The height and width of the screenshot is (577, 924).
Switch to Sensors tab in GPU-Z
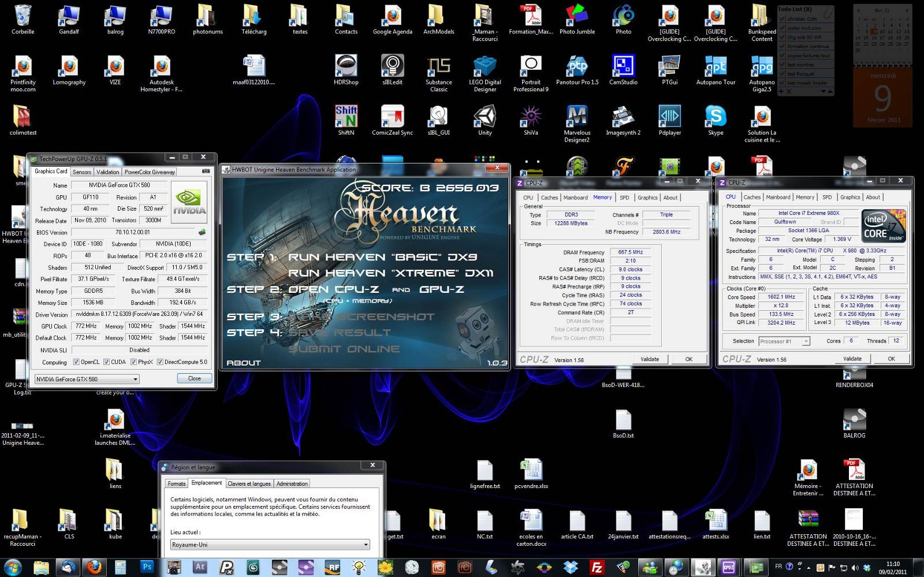[x=82, y=172]
